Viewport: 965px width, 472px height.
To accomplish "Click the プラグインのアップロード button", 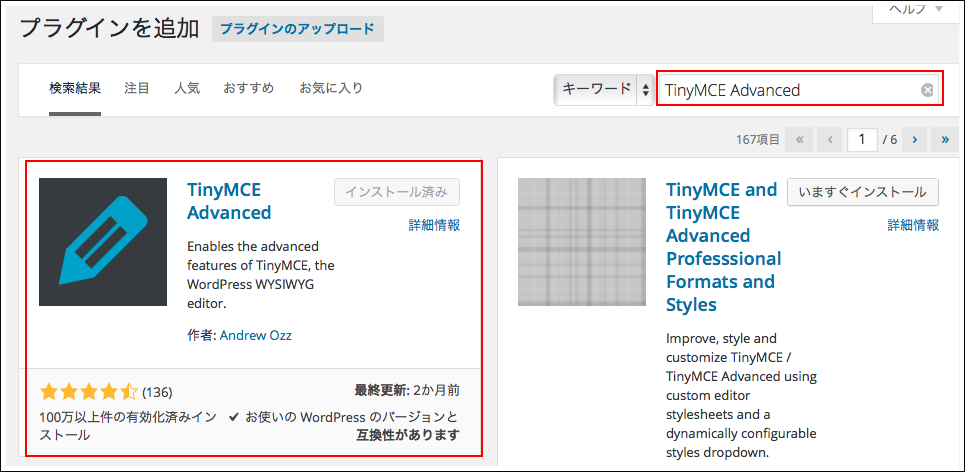I will (x=297, y=29).
